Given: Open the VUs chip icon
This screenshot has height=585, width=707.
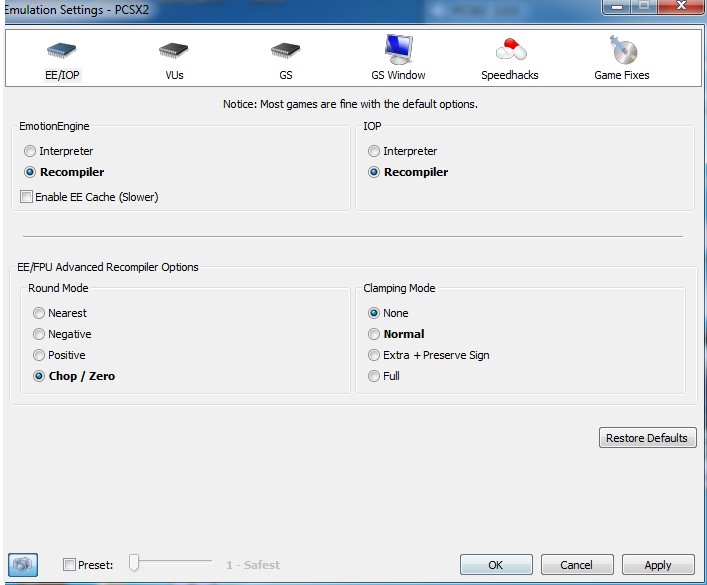Looking at the screenshot, I should [174, 50].
